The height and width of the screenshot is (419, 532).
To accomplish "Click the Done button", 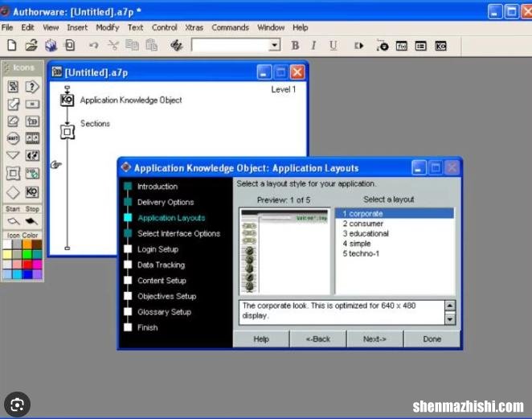I will point(432,339).
